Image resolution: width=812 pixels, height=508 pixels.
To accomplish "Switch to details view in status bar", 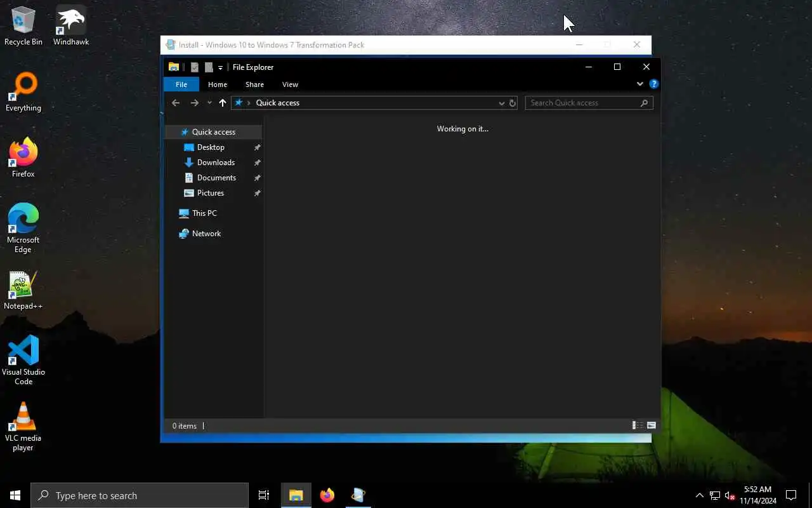I will (x=638, y=425).
